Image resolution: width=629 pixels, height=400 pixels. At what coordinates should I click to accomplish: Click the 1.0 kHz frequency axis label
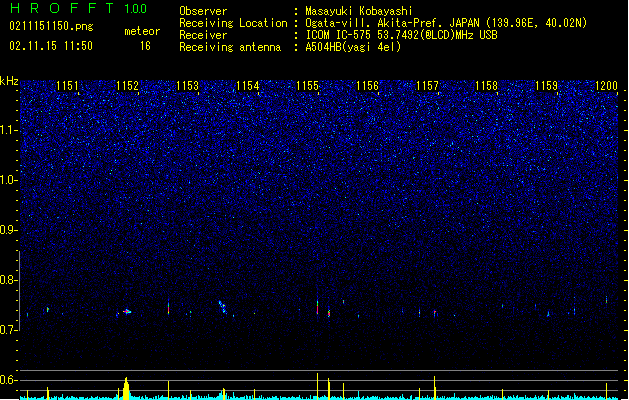point(8,180)
